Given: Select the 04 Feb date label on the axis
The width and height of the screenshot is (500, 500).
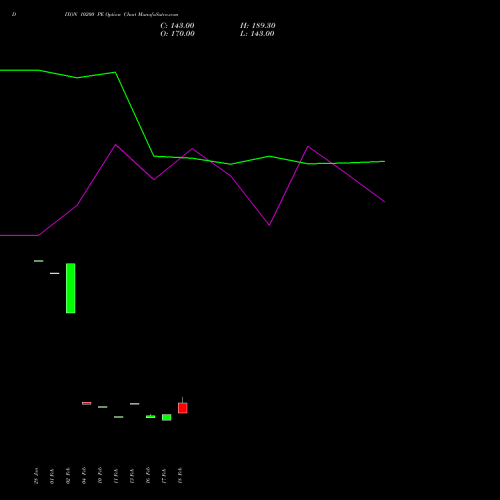Looking at the screenshot, I should (x=84, y=476).
